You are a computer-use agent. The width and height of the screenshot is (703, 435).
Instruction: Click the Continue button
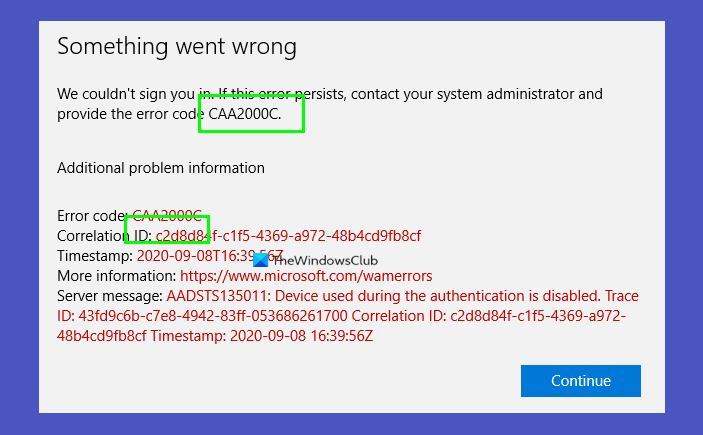580,380
